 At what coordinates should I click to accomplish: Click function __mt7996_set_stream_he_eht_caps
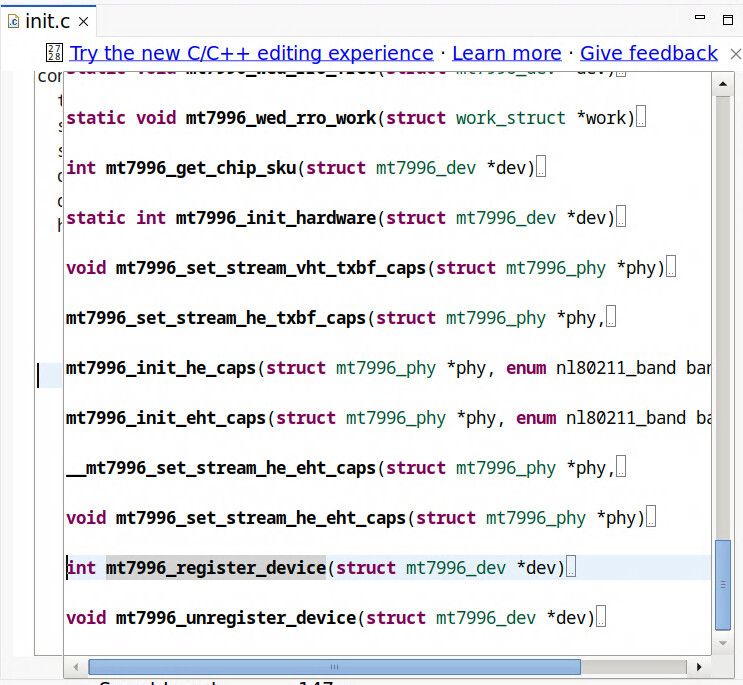[x=221, y=468]
